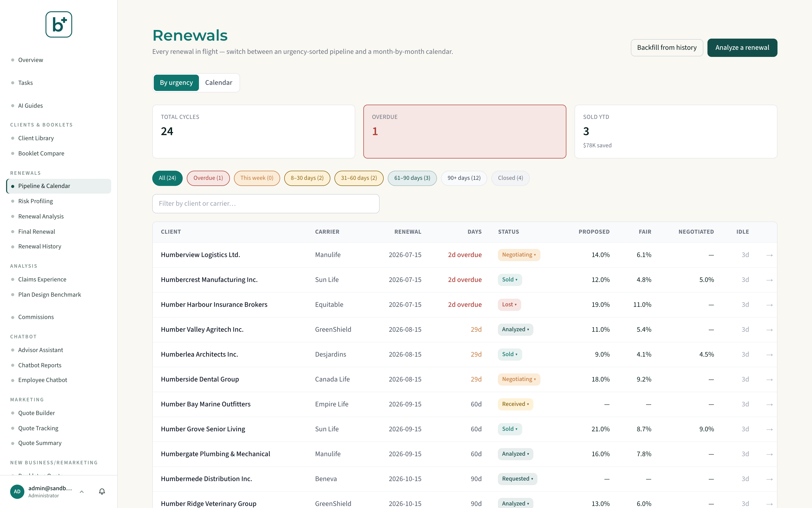Filter by This week (0) chip

tap(257, 178)
